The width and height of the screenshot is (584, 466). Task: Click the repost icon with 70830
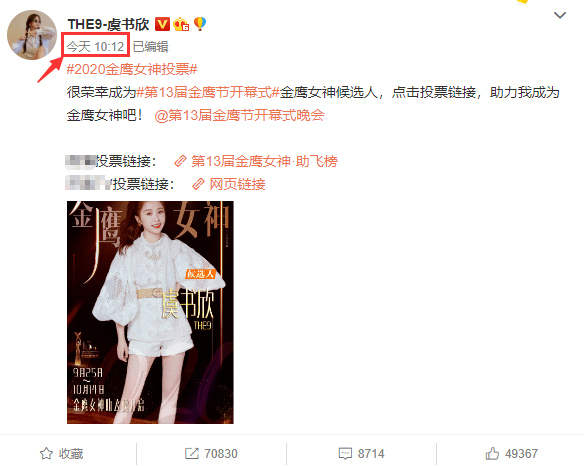coord(192,454)
